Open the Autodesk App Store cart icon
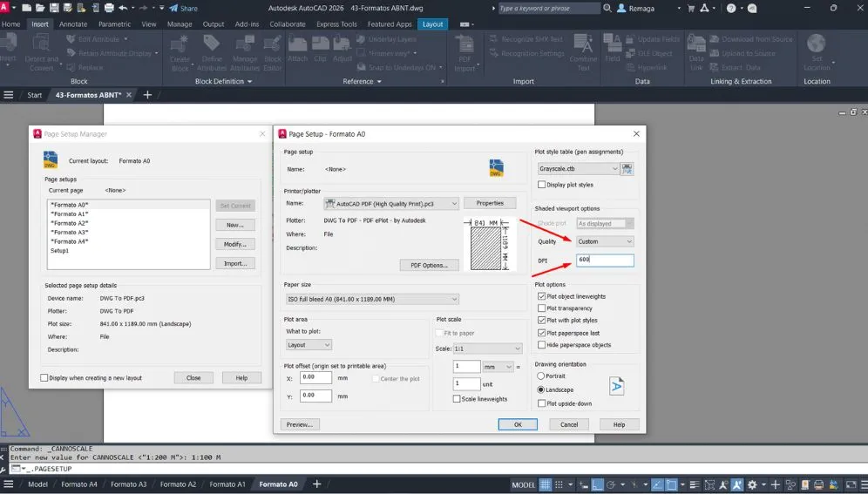868x494 pixels. click(691, 9)
